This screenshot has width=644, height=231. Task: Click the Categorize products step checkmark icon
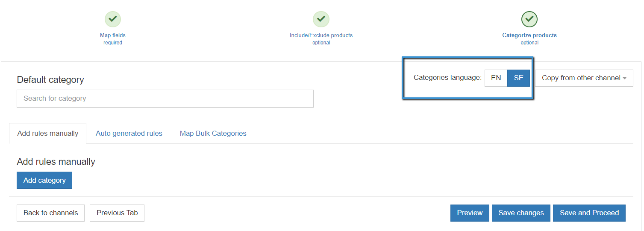click(529, 19)
